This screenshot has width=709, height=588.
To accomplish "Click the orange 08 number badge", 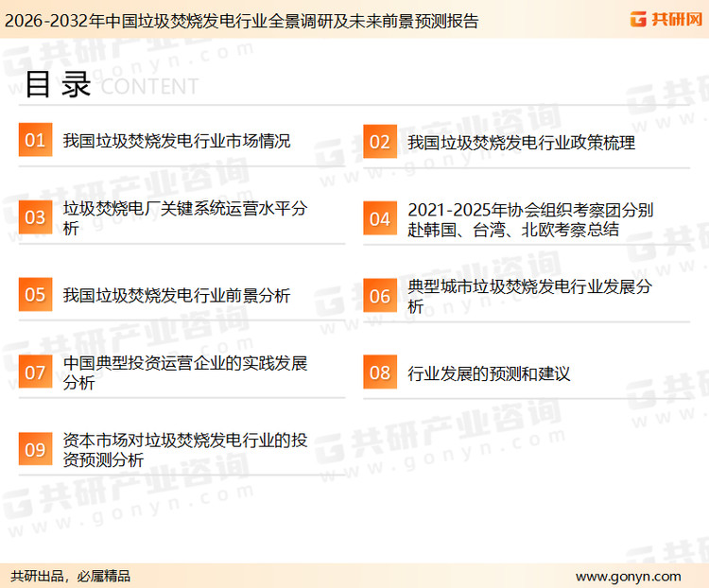I will point(380,372).
